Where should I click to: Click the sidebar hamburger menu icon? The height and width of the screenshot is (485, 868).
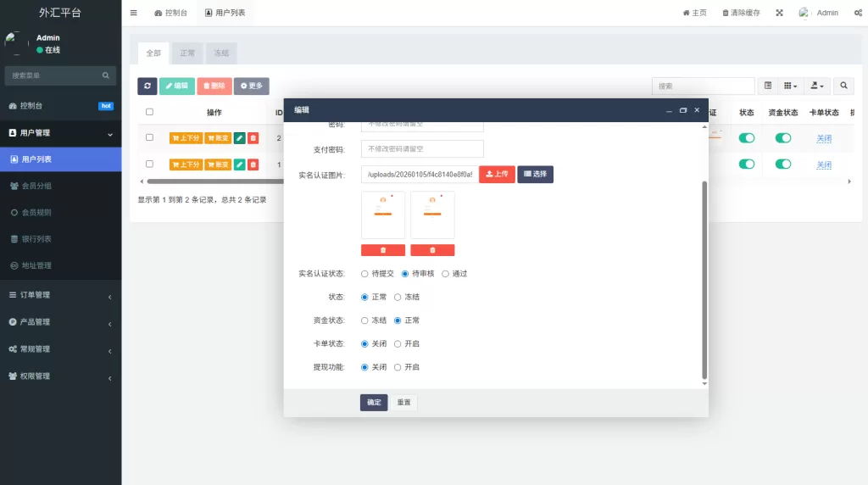point(134,13)
